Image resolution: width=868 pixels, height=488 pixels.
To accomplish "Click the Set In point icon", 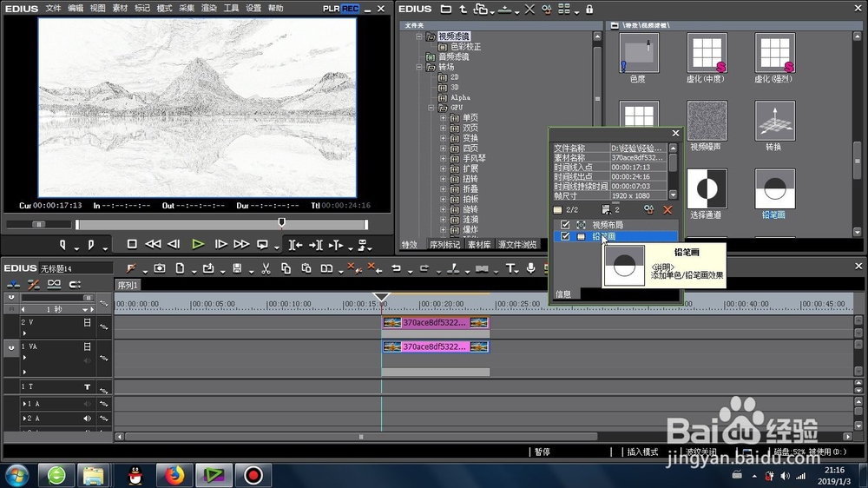I will [62, 245].
